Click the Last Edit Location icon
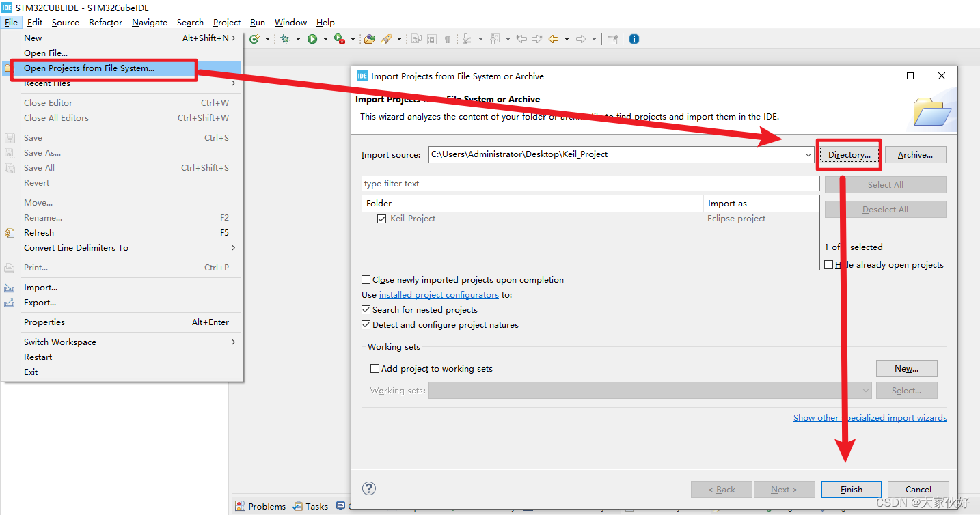Screen dimensions: 980x515 pyautogui.click(x=521, y=39)
